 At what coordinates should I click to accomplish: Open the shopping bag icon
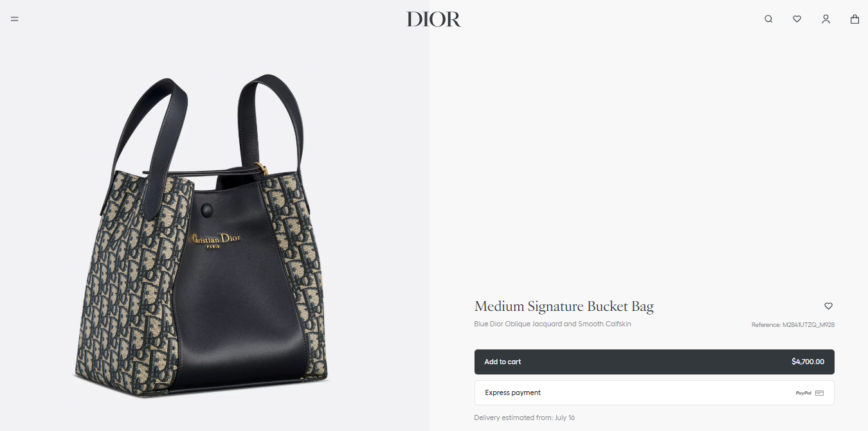854,19
